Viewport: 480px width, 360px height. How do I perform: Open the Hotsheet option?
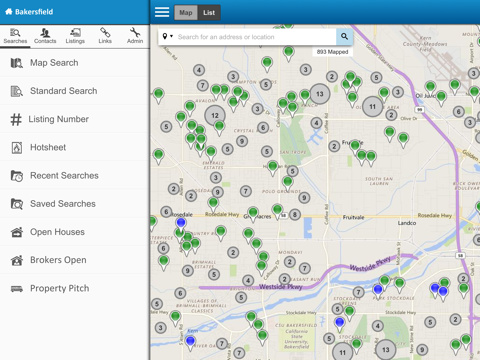tap(75, 147)
